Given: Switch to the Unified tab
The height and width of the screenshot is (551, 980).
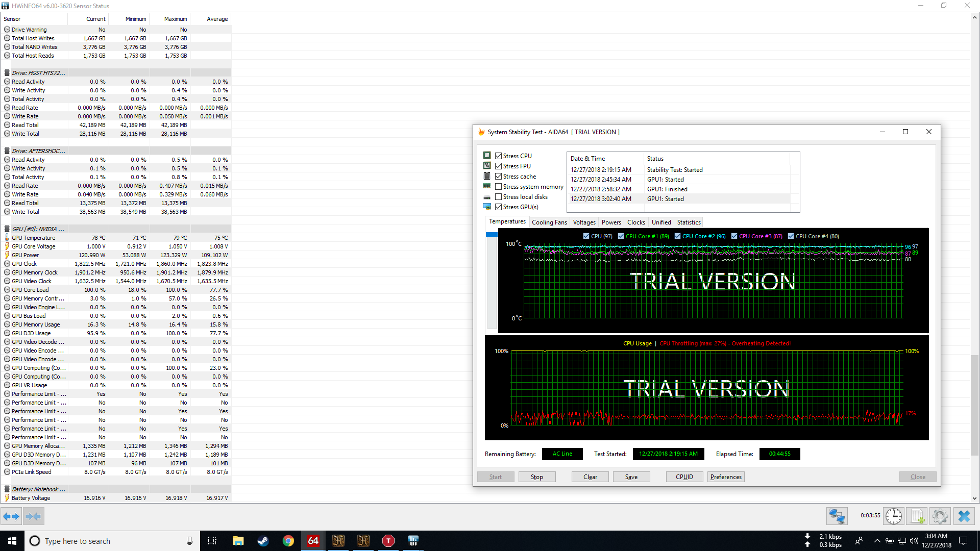Looking at the screenshot, I should coord(661,222).
